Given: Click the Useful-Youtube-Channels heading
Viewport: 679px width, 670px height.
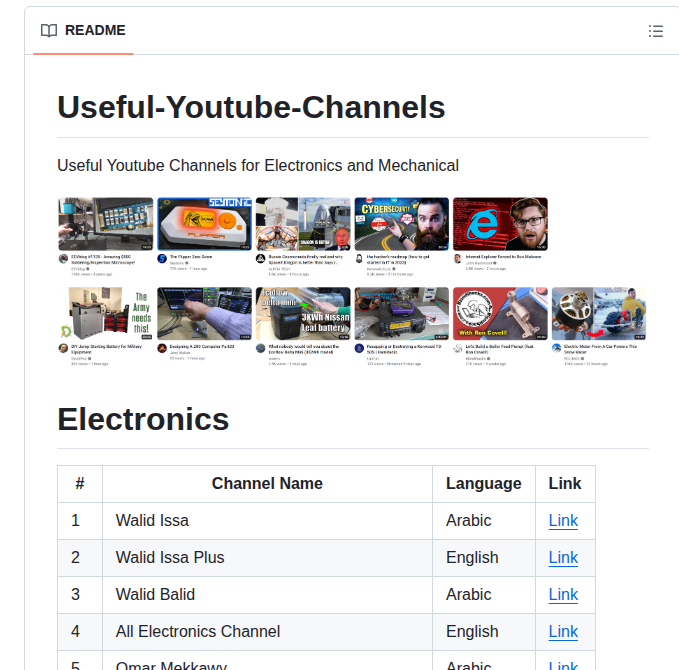Looking at the screenshot, I should (251, 107).
